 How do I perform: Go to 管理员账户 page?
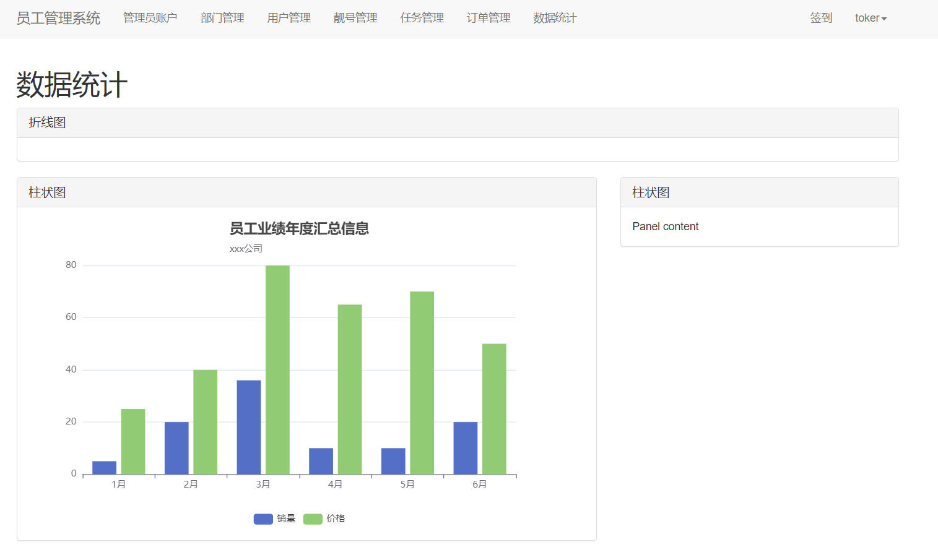pyautogui.click(x=150, y=18)
